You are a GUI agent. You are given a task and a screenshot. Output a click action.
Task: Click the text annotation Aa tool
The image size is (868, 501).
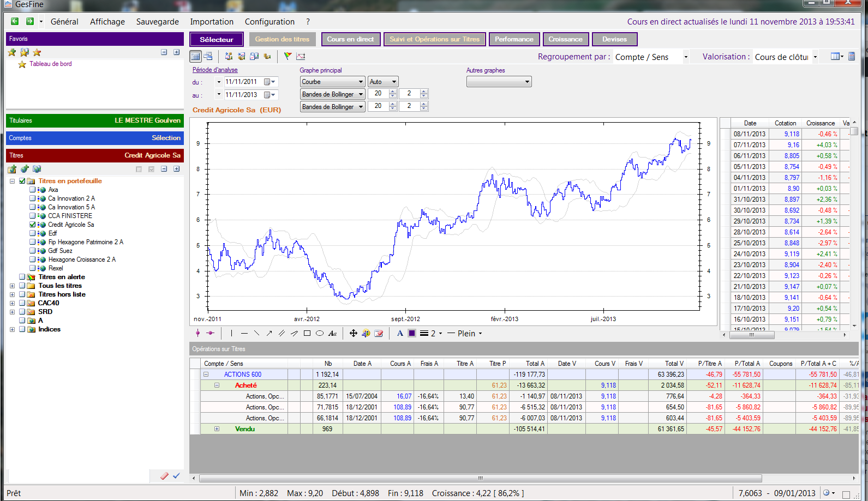pos(333,333)
